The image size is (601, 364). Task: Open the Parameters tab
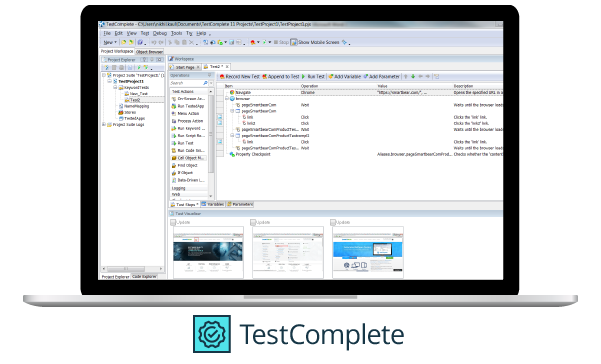240,205
